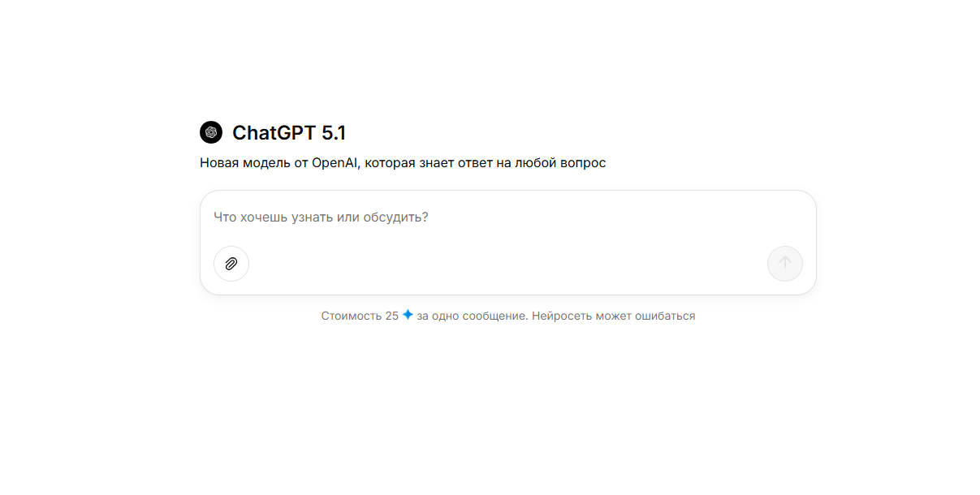Click the "Нейросеть может ошибаться" disclaimer
Viewport: 980px width, 495px height.
(x=614, y=316)
